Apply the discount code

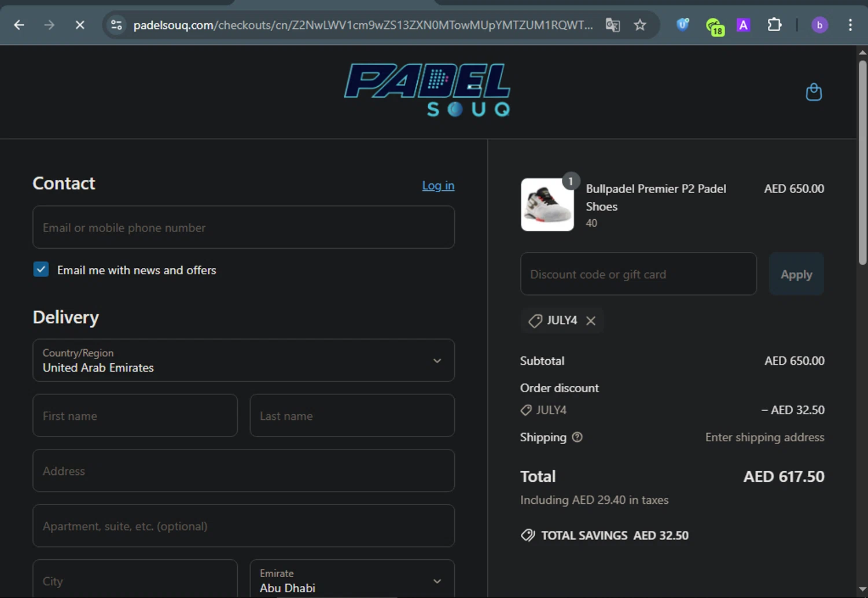click(796, 274)
